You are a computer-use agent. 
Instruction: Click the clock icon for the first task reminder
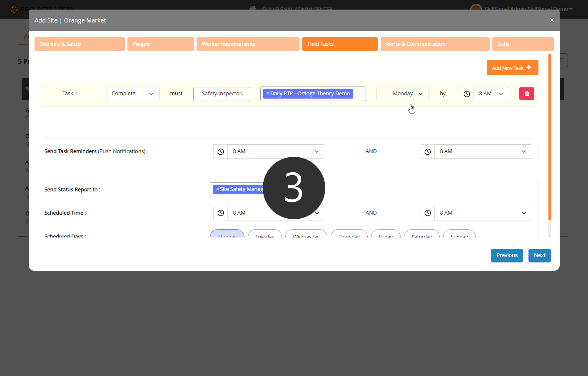pyautogui.click(x=220, y=151)
